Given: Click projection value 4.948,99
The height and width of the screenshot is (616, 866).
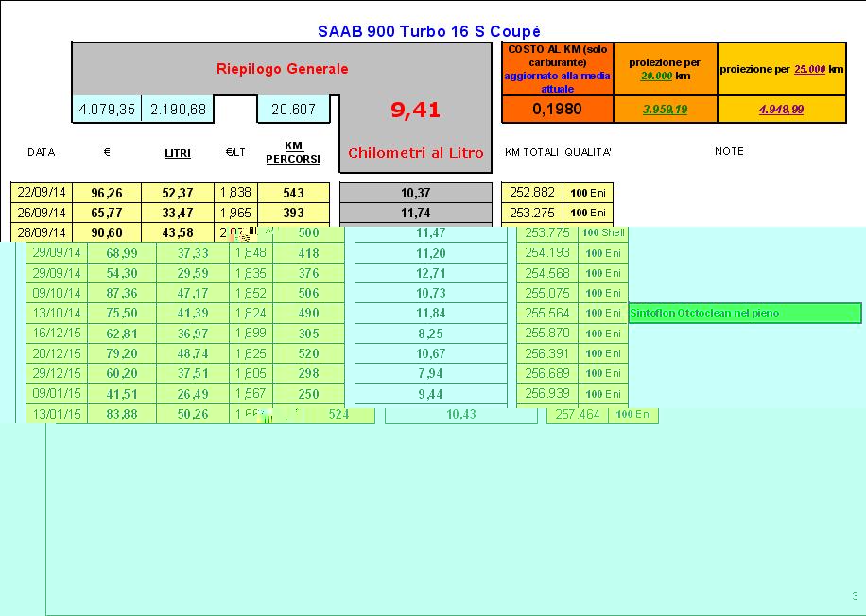Looking at the screenshot, I should coord(782,110).
